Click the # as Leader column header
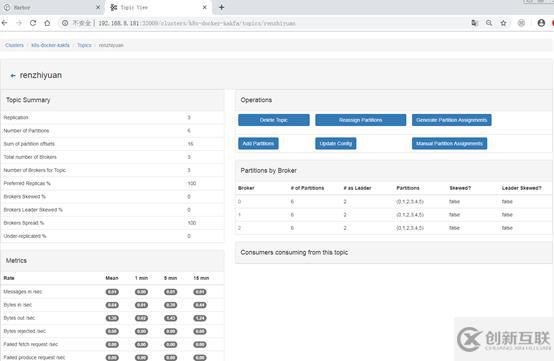 point(357,188)
